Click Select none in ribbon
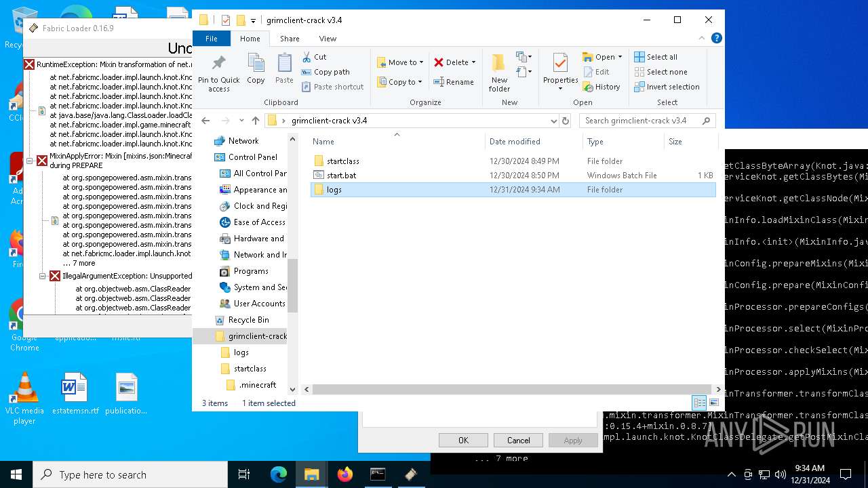The width and height of the screenshot is (868, 488). pos(660,72)
